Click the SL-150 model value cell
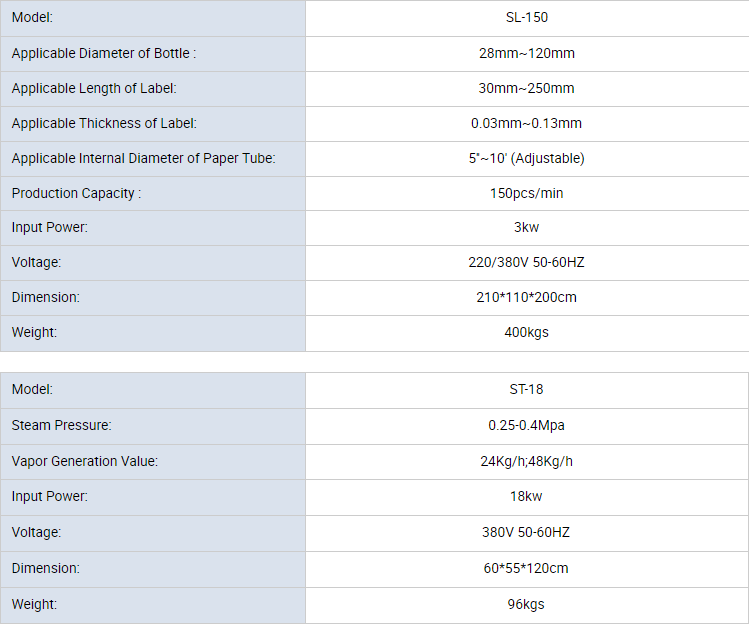This screenshot has height=624, width=749. (526, 17)
